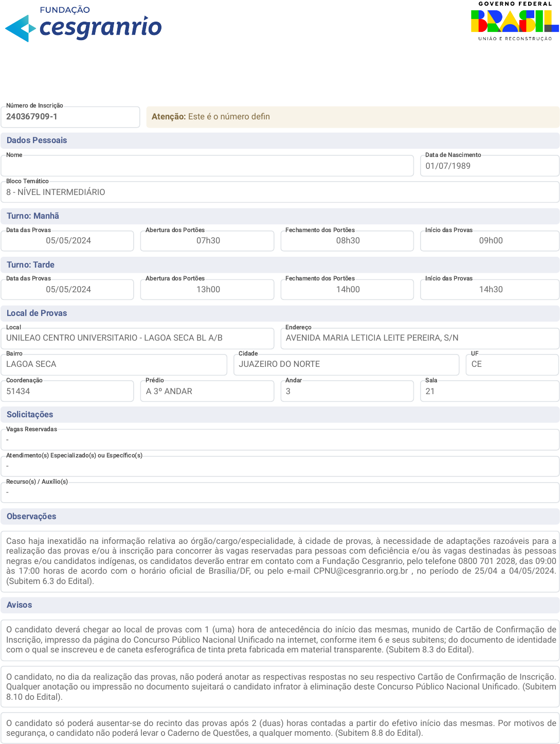
Task: Click the Fundação Cesgranrio logo
Action: pos(83,24)
